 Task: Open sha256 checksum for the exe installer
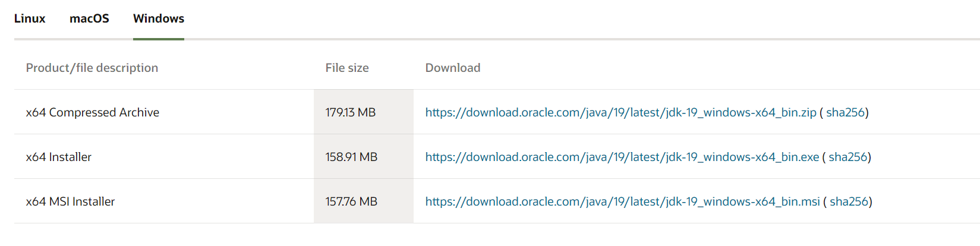(x=848, y=157)
